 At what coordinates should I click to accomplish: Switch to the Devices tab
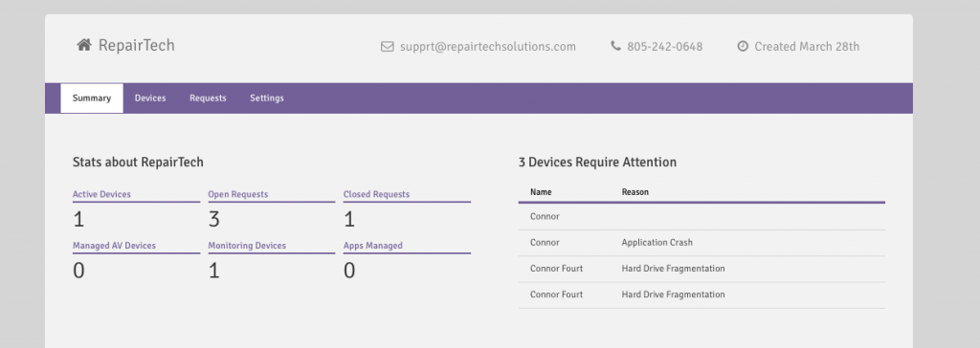tap(150, 98)
